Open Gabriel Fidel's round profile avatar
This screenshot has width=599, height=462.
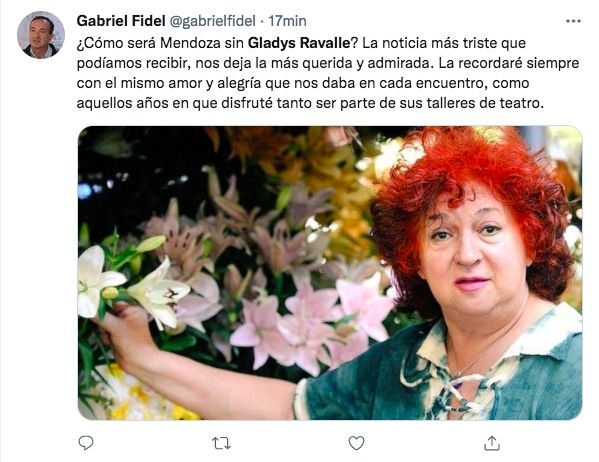[x=41, y=35]
